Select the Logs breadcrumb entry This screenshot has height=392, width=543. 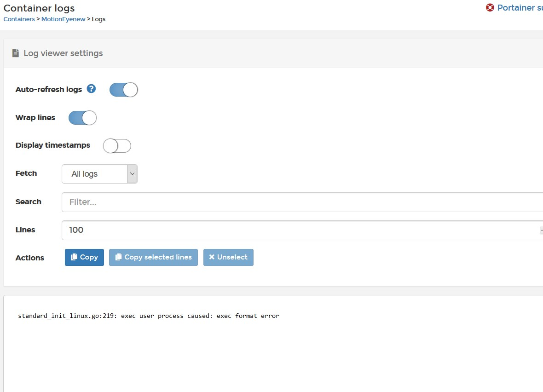point(98,19)
